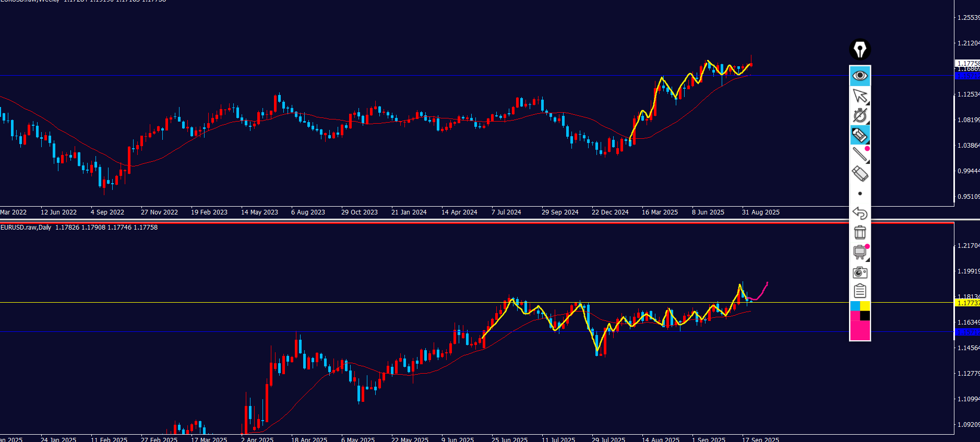Pick the black color swatch
Screen dimensions: 980x442
tap(865, 316)
